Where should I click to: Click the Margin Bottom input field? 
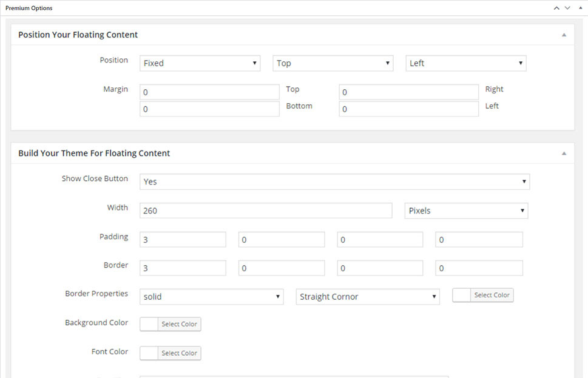click(209, 109)
